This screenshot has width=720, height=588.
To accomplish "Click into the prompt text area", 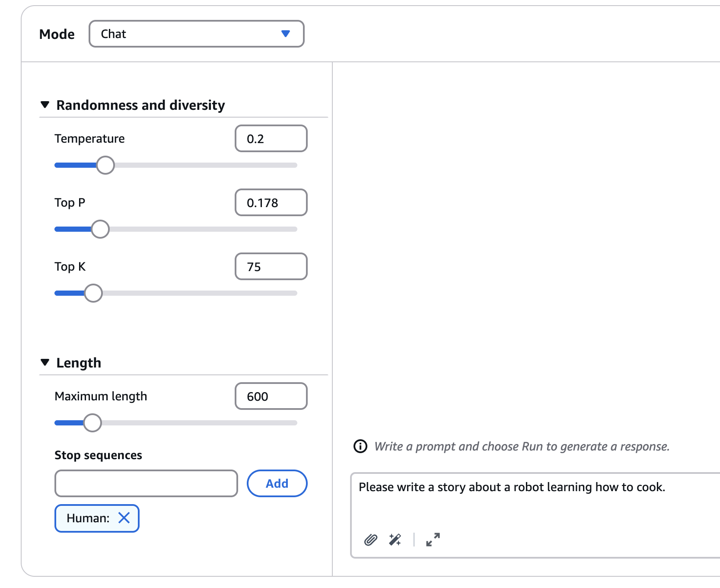I will coord(535,502).
